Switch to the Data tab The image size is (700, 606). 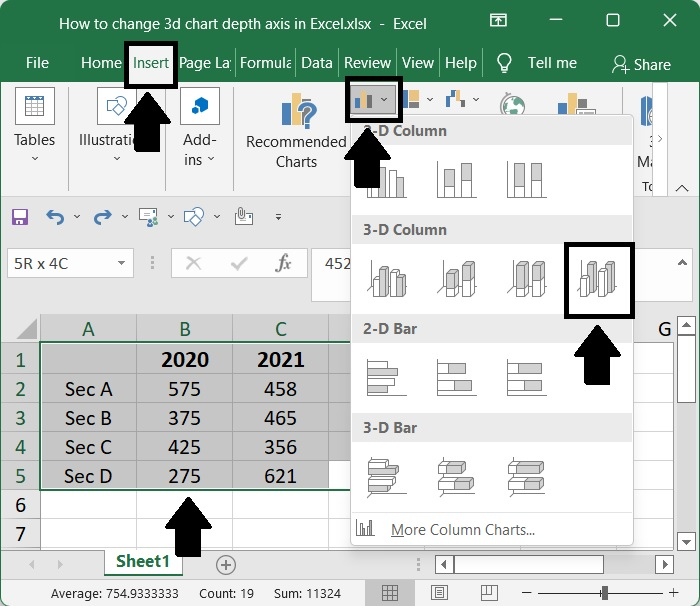point(317,63)
